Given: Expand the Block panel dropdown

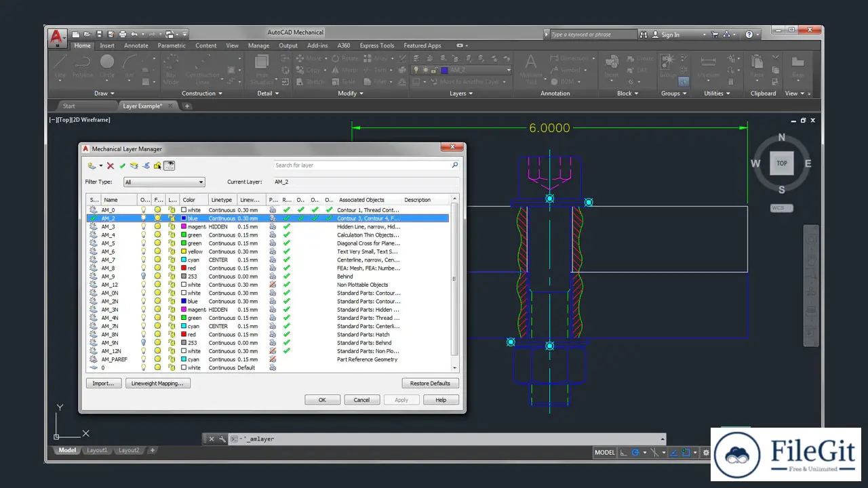Looking at the screenshot, I should 628,94.
